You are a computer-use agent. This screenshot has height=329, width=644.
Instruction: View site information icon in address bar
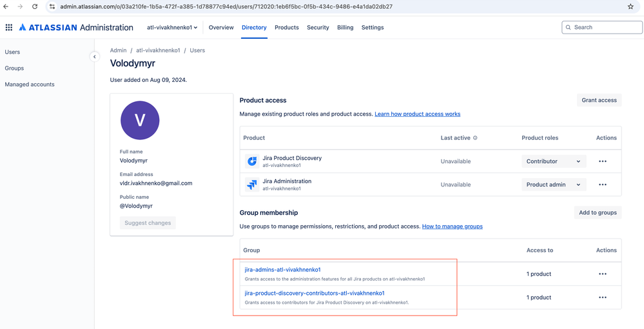coord(52,6)
